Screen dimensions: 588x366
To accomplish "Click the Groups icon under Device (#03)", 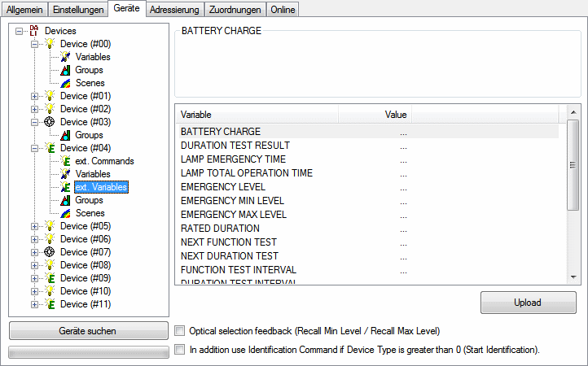I will [66, 135].
